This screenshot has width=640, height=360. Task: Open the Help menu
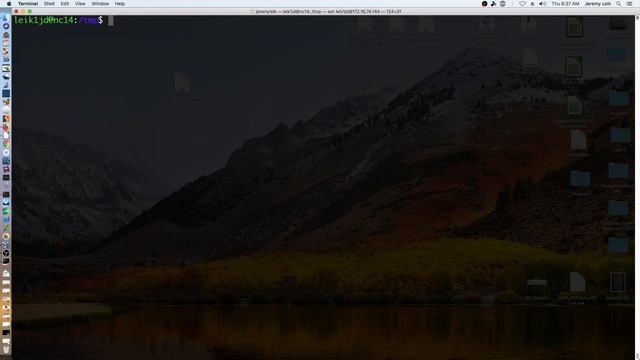coord(120,4)
